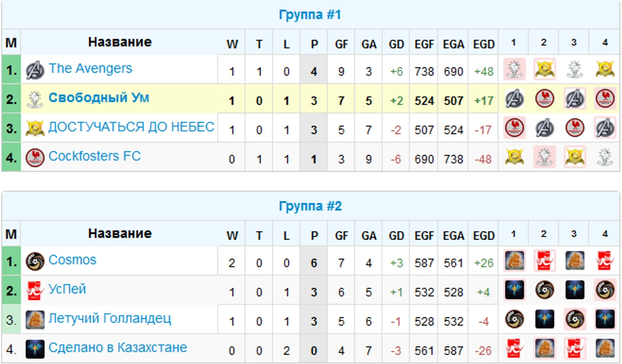Click the Группа #1 header title
622x364 pixels.
pyautogui.click(x=310, y=15)
